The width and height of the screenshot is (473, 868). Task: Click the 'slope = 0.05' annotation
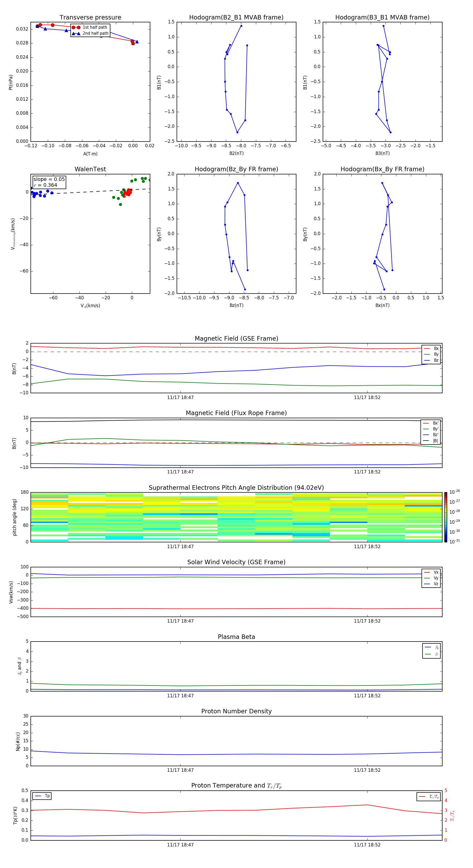click(x=49, y=179)
